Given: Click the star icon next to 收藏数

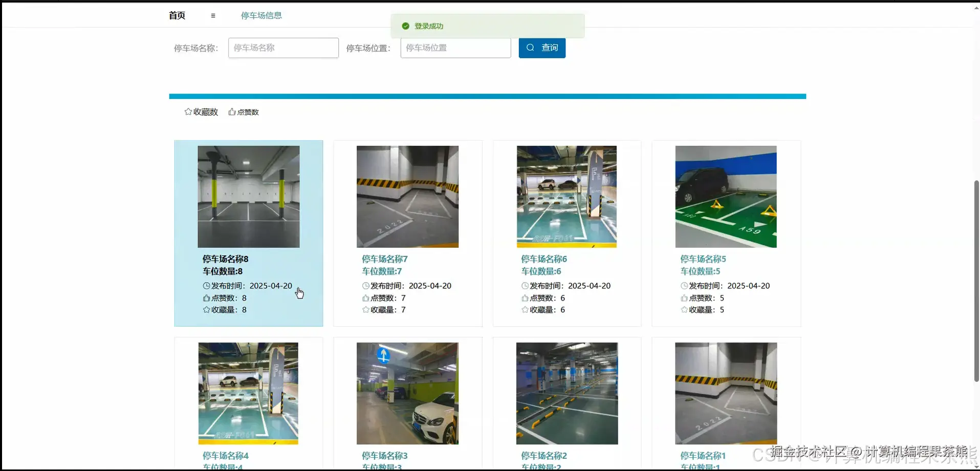Looking at the screenshot, I should tap(188, 112).
